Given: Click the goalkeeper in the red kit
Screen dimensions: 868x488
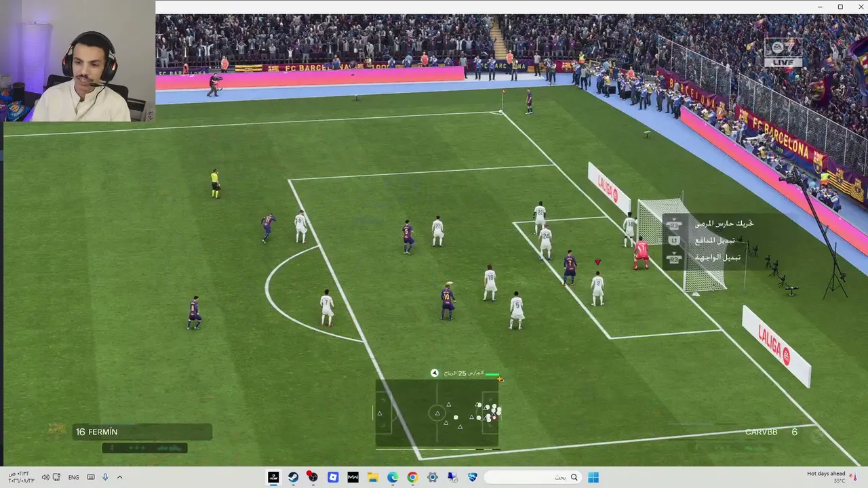Looking at the screenshot, I should (641, 253).
